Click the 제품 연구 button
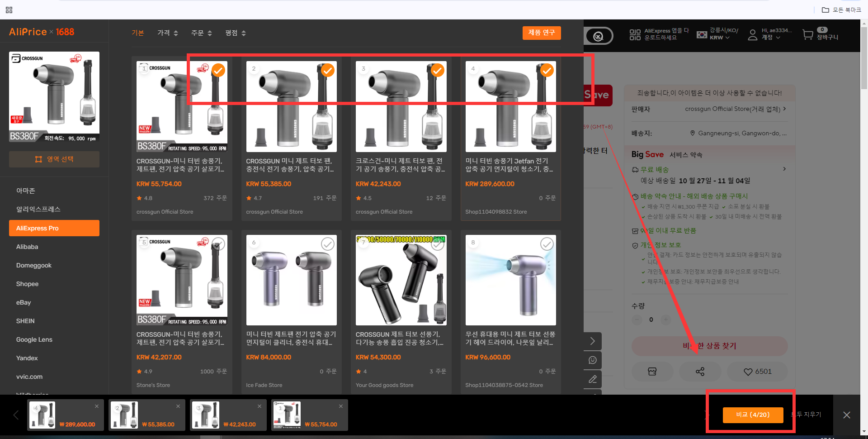 pos(542,33)
